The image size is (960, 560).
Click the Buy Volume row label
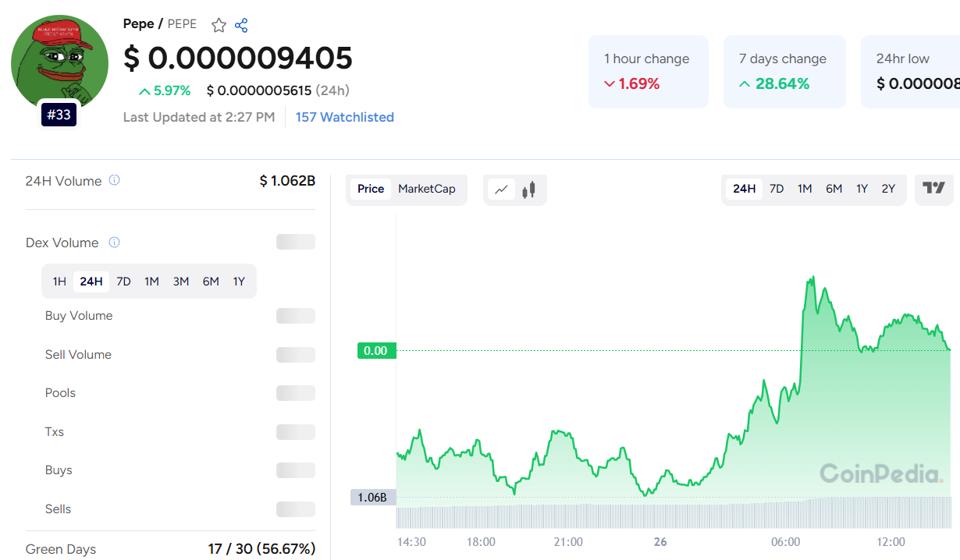click(x=79, y=316)
